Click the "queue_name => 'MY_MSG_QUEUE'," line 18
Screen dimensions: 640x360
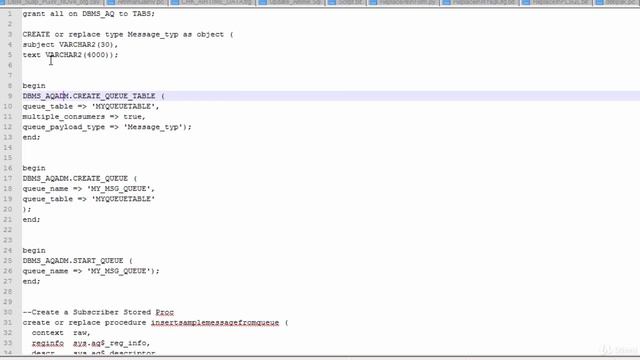89,189
